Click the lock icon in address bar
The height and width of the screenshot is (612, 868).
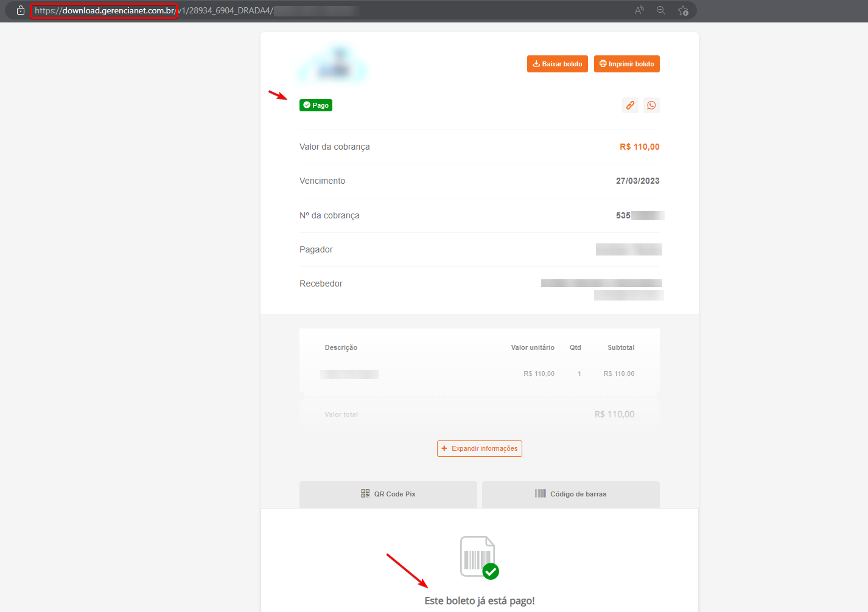[21, 10]
